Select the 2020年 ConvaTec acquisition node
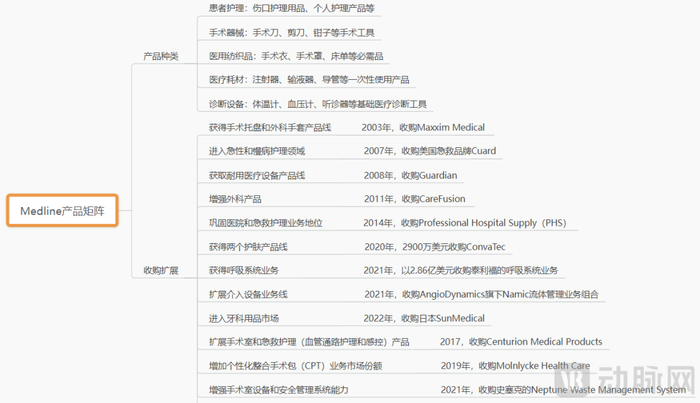The image size is (700, 403). tap(435, 247)
